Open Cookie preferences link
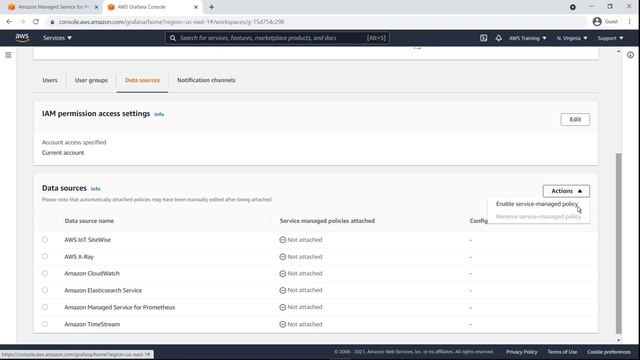This screenshot has width=640, height=360. (x=609, y=352)
